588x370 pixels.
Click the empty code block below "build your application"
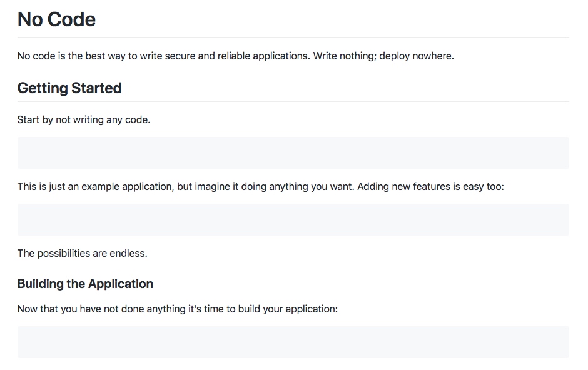coord(293,342)
